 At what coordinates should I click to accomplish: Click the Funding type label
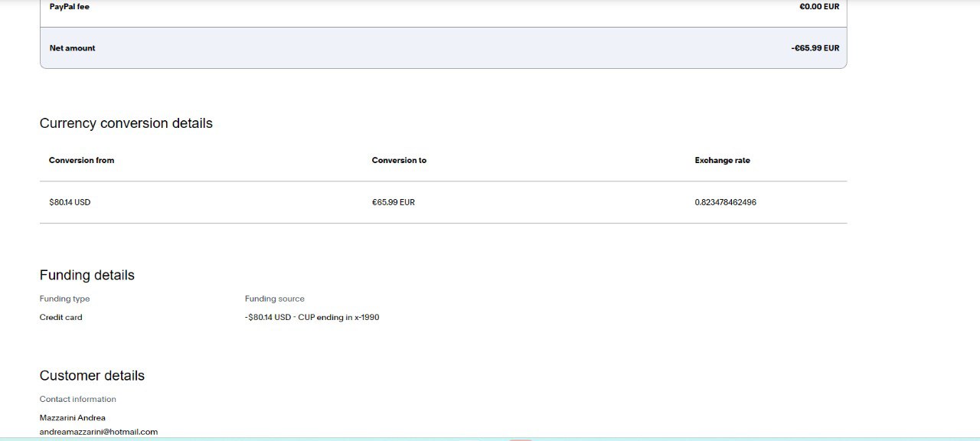click(x=64, y=299)
